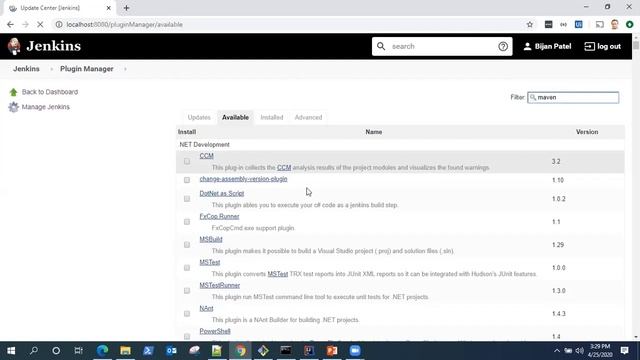640x360 pixels.
Task: Click the Bijan Patel user icon
Action: coord(527,46)
